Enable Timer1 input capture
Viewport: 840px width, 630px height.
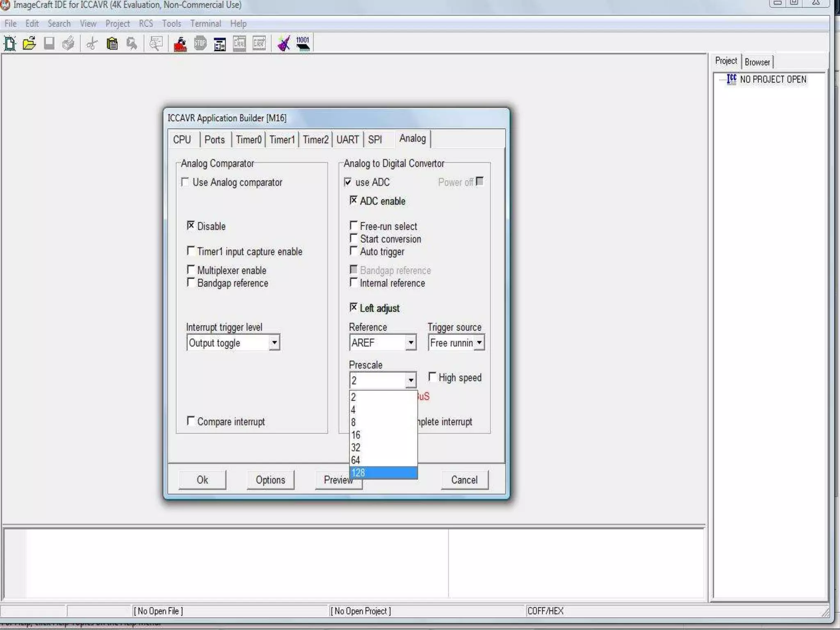click(191, 251)
